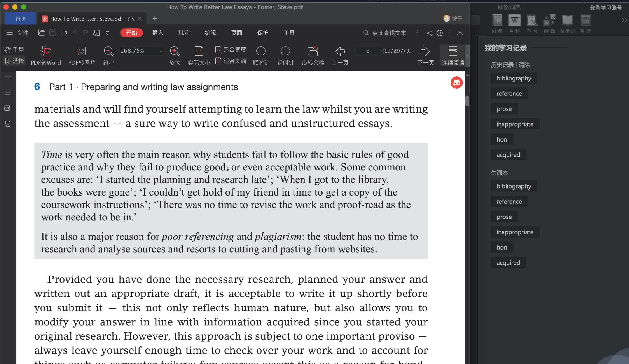Expand the 历史记录 清除 expander

(510, 65)
